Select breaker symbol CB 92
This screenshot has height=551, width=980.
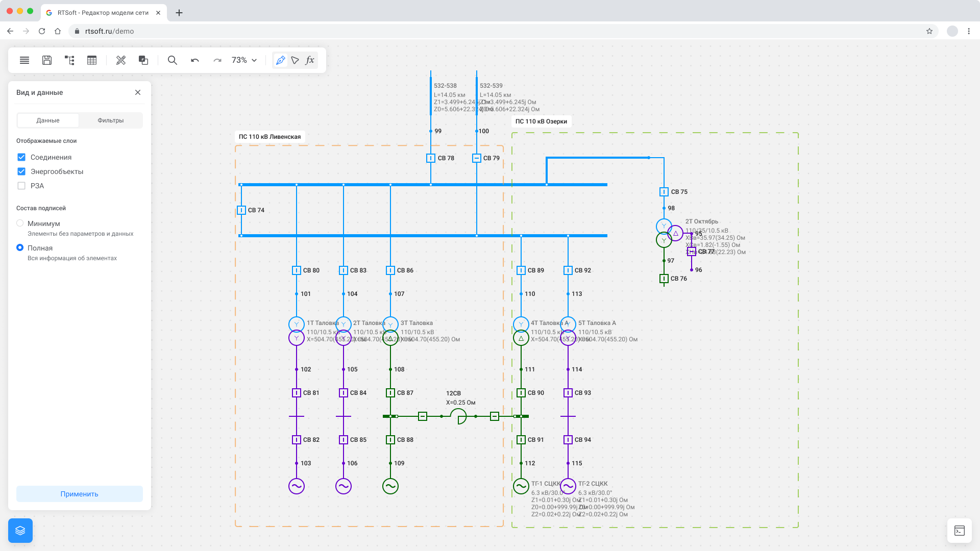pyautogui.click(x=568, y=270)
